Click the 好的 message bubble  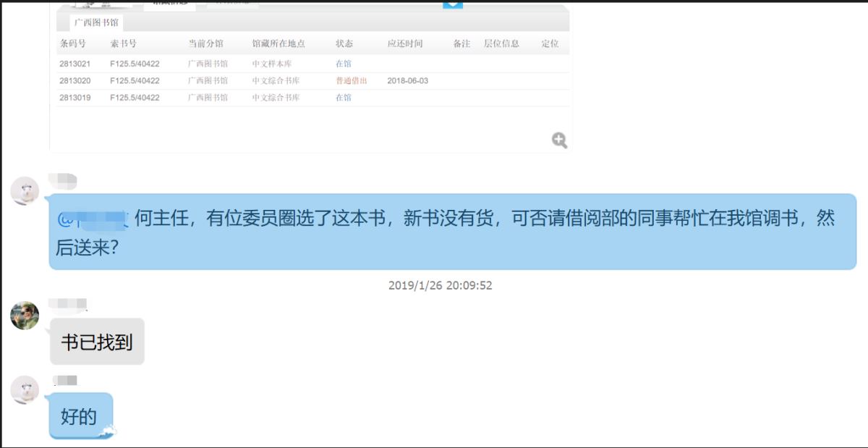(x=81, y=416)
